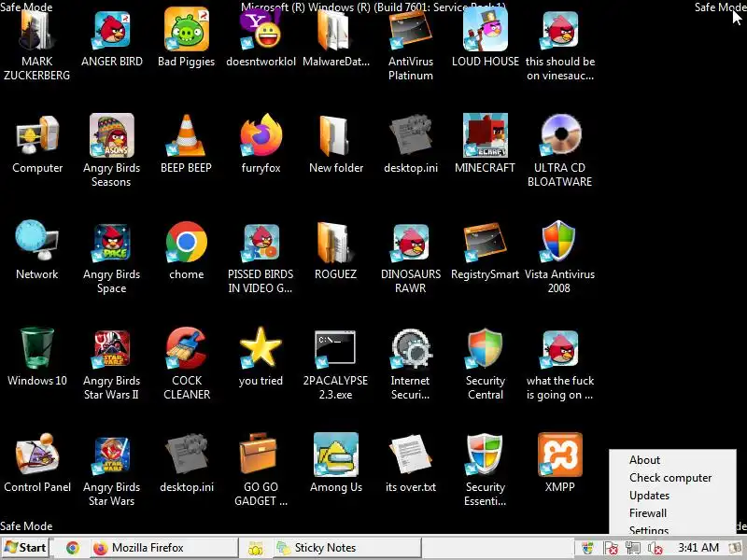747x560 pixels.
Task: Select the Security Central shield icon
Action: (485, 348)
